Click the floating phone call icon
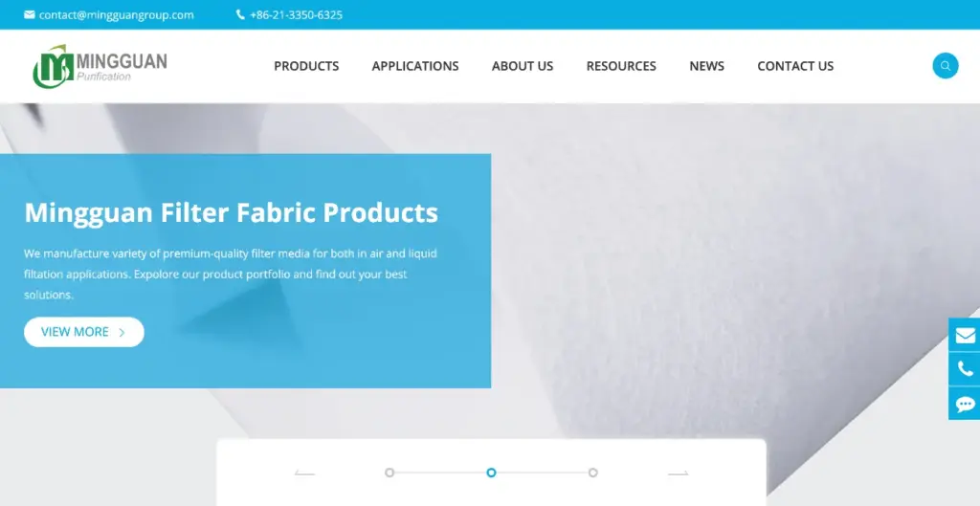Image resolution: width=980 pixels, height=506 pixels. [x=965, y=369]
